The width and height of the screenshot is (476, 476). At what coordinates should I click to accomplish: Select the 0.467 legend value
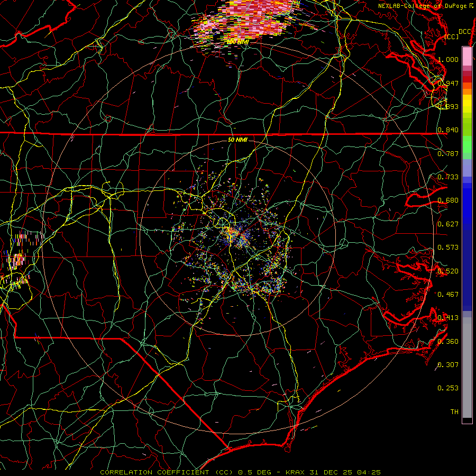point(448,294)
